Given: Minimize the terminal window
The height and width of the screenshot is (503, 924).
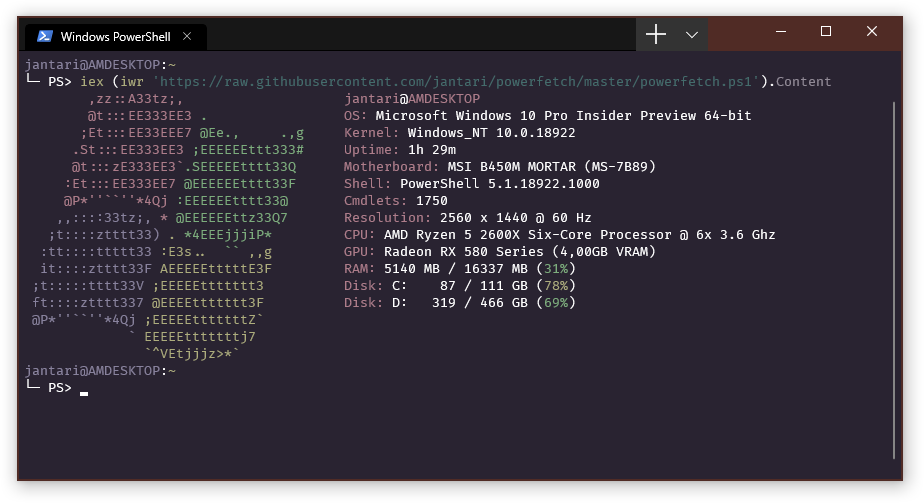Looking at the screenshot, I should point(781,32).
